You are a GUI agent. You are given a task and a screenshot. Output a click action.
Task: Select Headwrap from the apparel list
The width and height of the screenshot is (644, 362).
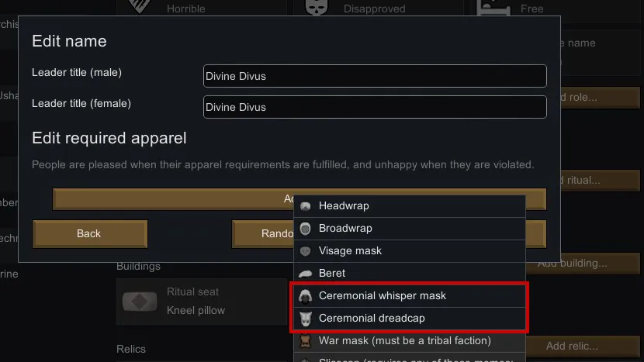click(x=344, y=206)
